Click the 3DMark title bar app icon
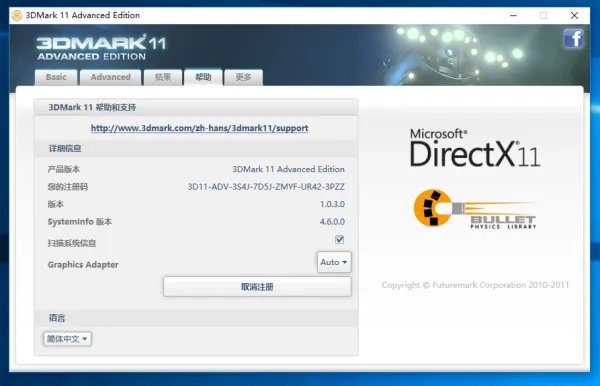 [17, 15]
